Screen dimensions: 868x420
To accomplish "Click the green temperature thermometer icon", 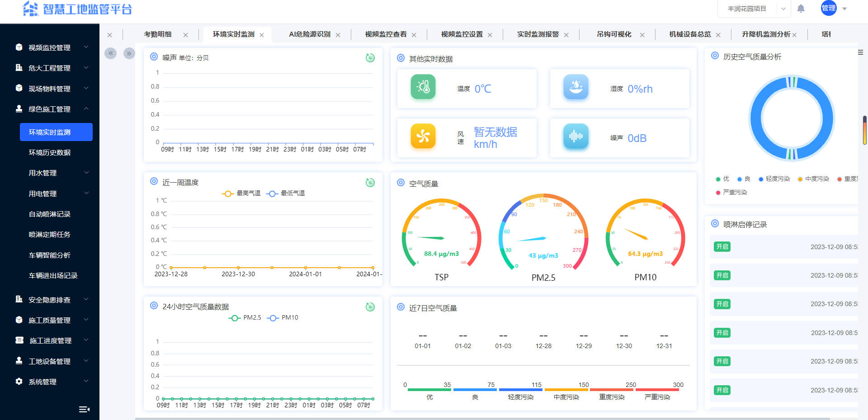I will (x=423, y=87).
